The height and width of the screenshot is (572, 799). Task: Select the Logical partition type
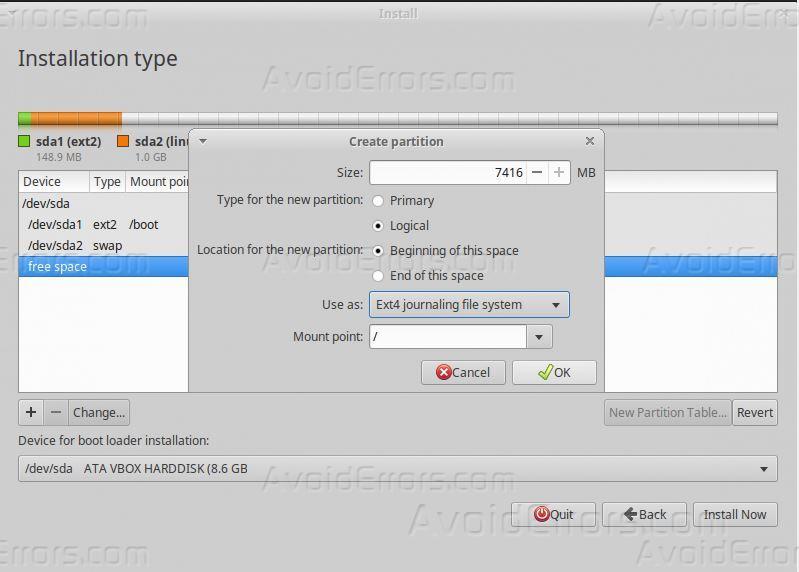point(378,226)
